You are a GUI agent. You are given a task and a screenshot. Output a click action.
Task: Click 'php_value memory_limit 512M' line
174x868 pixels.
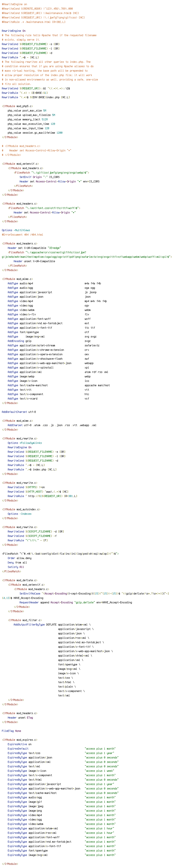click(28, 119)
